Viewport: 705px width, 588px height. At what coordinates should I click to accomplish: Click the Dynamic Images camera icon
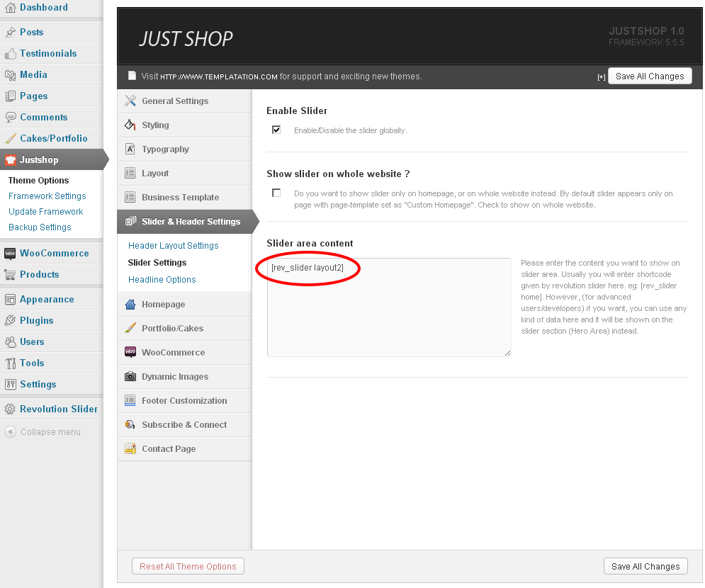tap(130, 376)
